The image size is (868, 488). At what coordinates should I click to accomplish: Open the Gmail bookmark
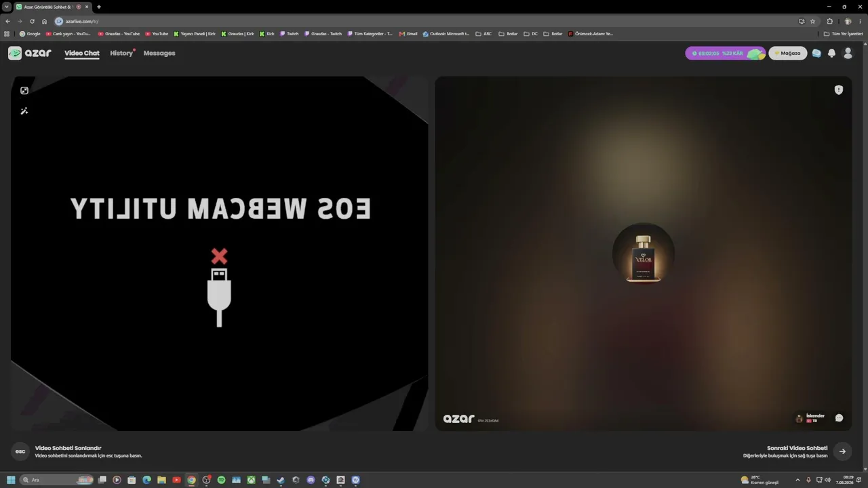pyautogui.click(x=408, y=34)
